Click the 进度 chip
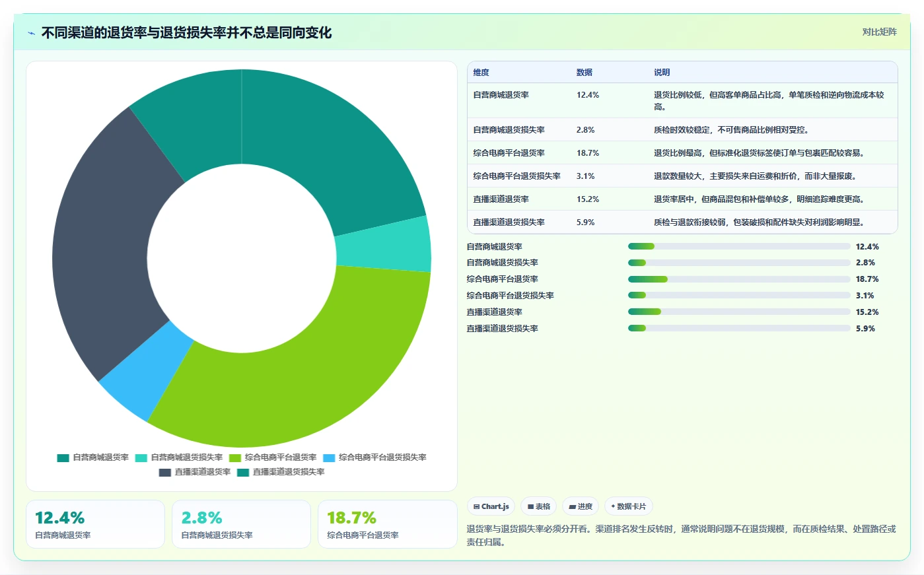This screenshot has height=575, width=924. [x=581, y=506]
